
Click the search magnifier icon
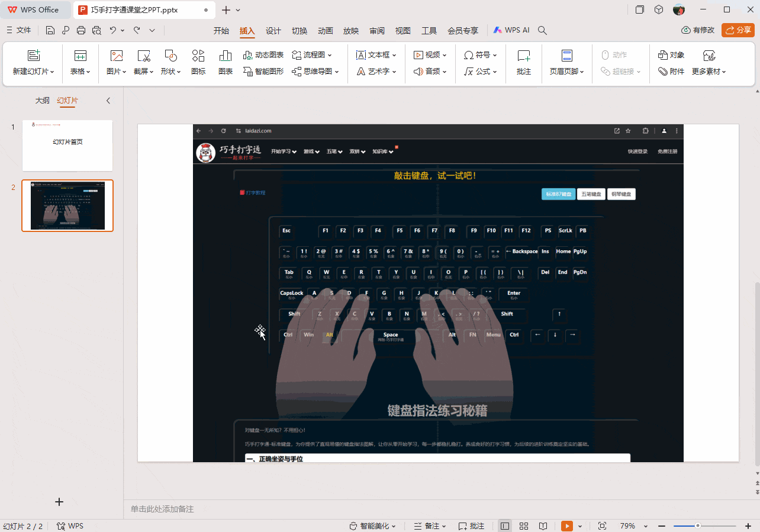point(542,30)
